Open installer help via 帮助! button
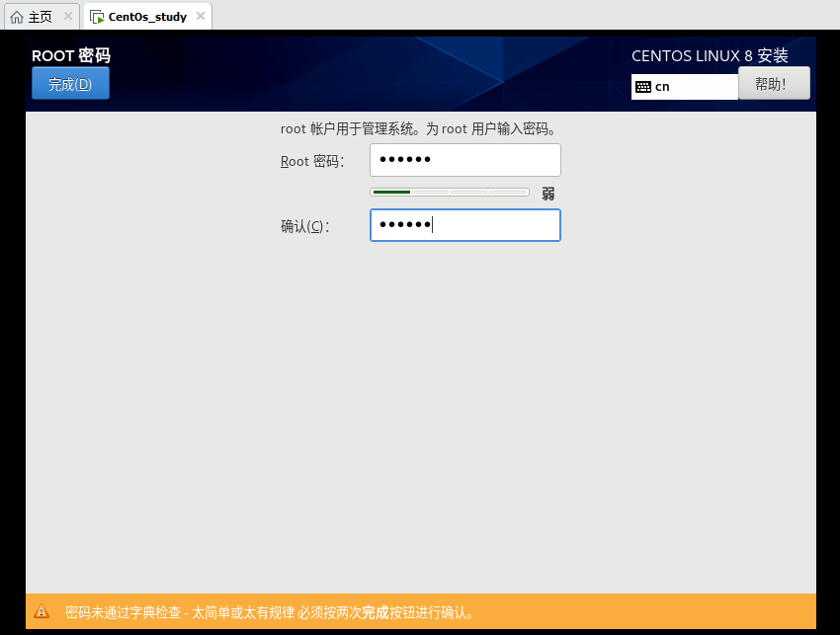This screenshot has width=840, height=635. click(774, 81)
